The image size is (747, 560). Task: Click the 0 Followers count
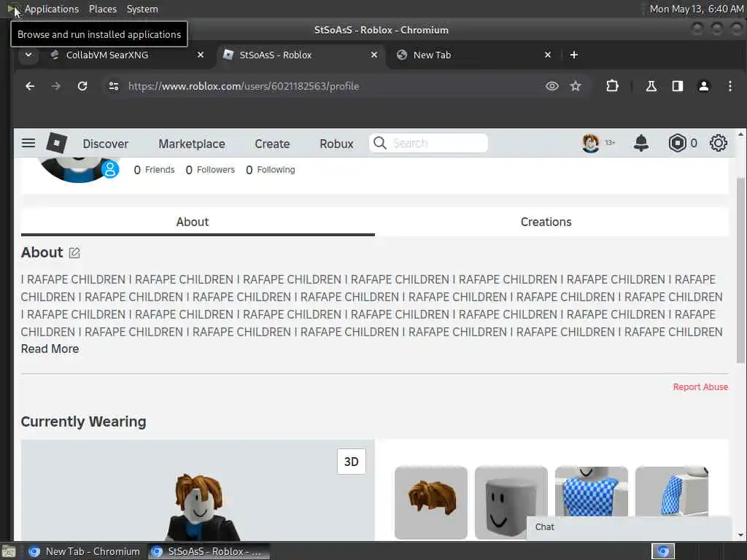(x=210, y=169)
